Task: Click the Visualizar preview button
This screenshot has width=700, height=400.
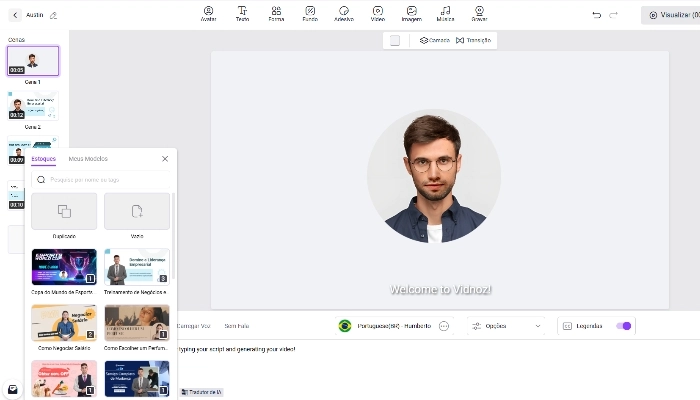Action: coord(671,15)
